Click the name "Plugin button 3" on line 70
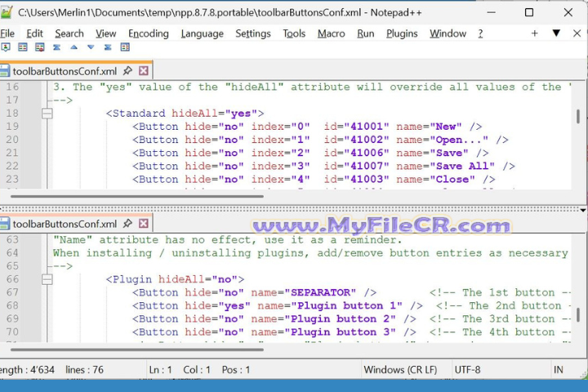588x392 pixels. click(x=340, y=332)
